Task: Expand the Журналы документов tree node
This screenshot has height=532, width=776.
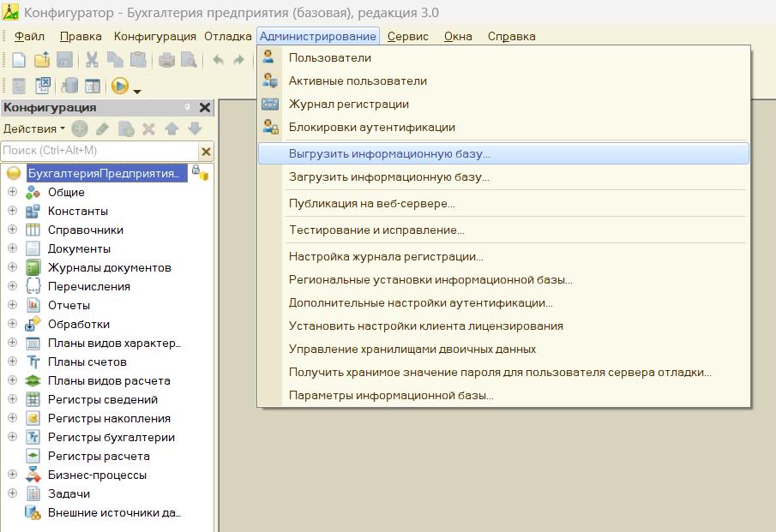Action: coord(13,267)
